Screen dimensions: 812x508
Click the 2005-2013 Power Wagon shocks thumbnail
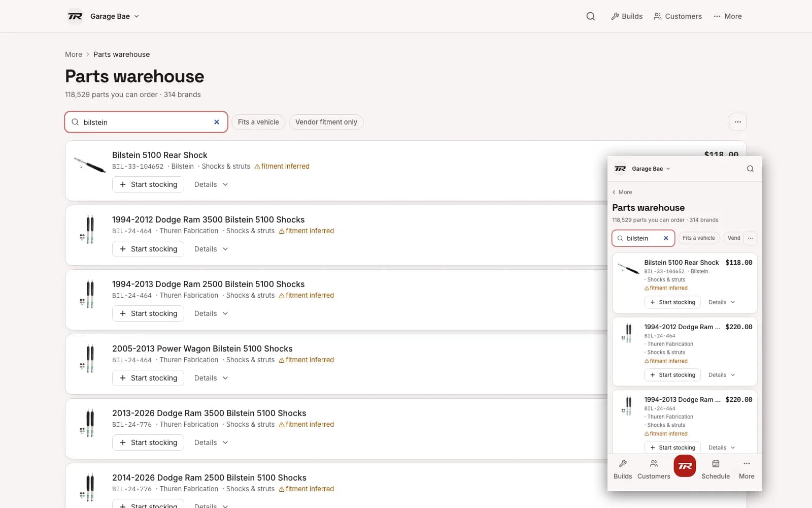click(x=89, y=359)
